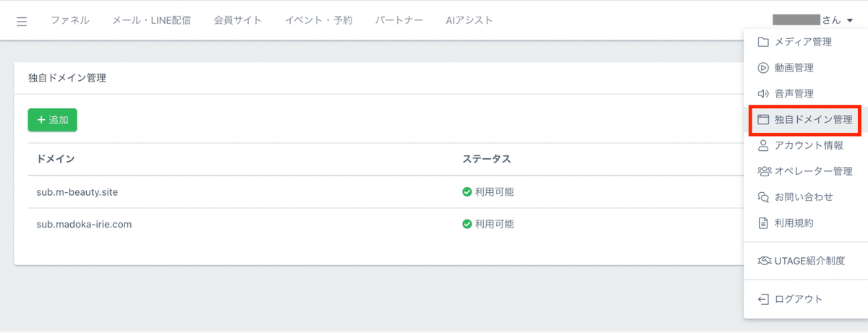Click the audio management speaker icon

[x=762, y=94]
